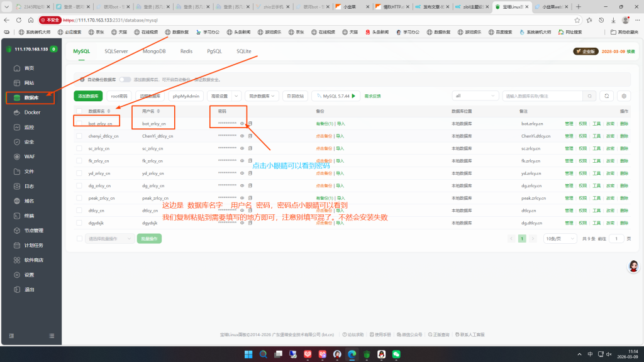Open phpMyAdmin button

tap(186, 96)
